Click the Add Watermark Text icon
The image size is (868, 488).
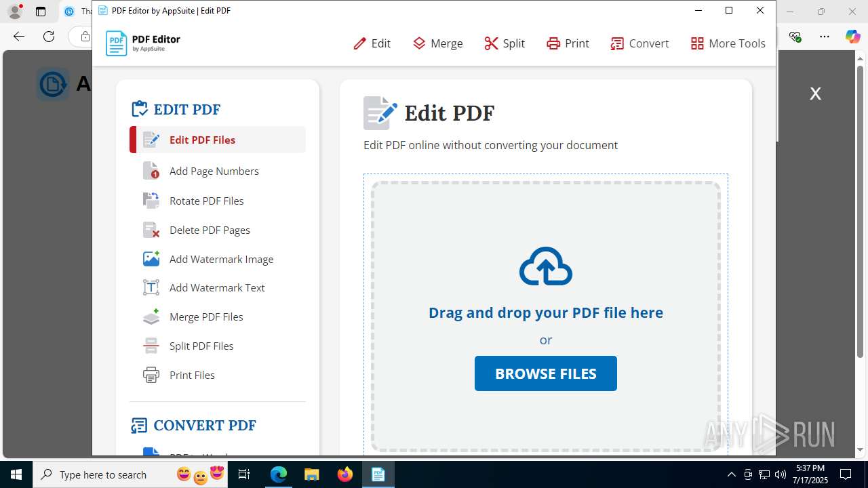151,287
